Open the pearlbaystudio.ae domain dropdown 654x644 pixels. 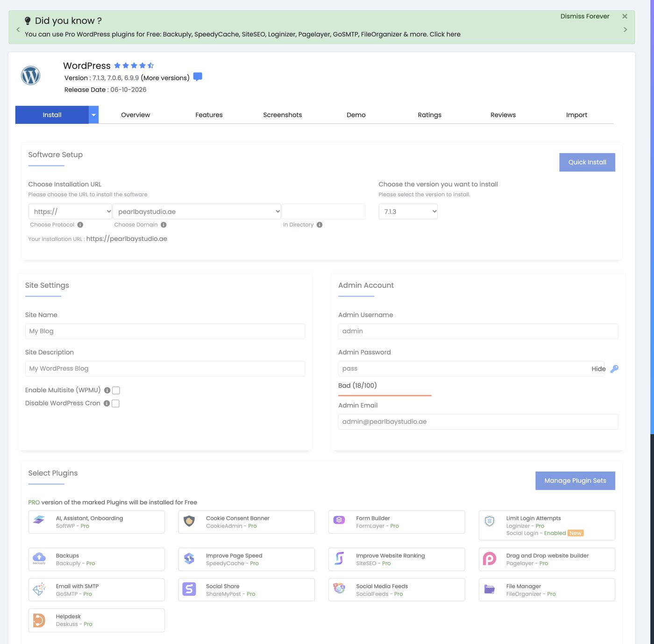pos(197,211)
